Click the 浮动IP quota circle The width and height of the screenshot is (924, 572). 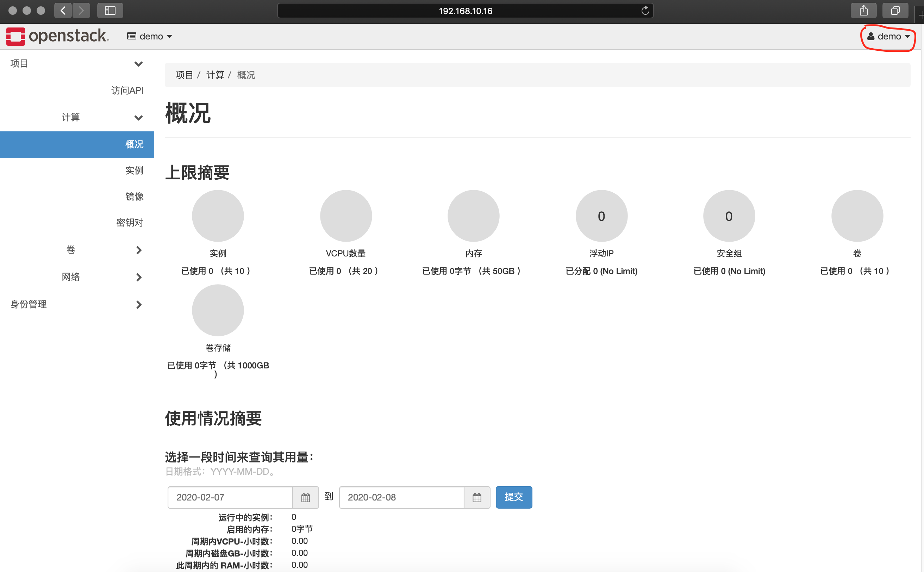point(601,216)
